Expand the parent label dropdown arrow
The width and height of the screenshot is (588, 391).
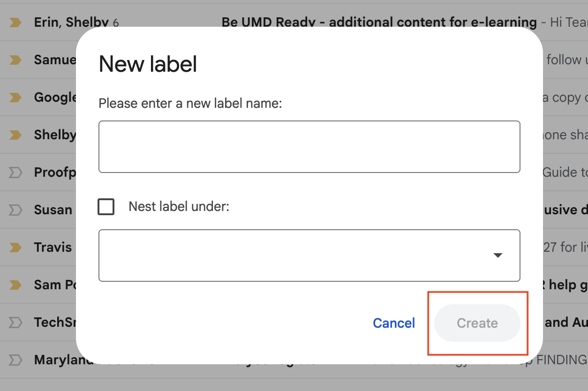coord(498,256)
